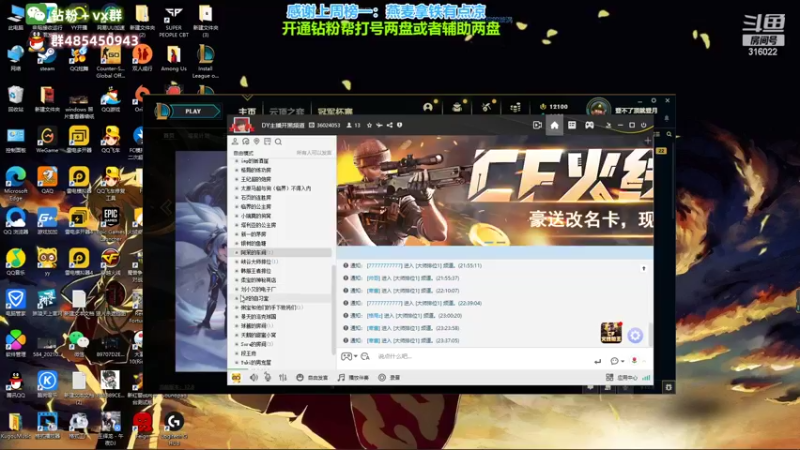Click the free speech mode button

point(312,378)
